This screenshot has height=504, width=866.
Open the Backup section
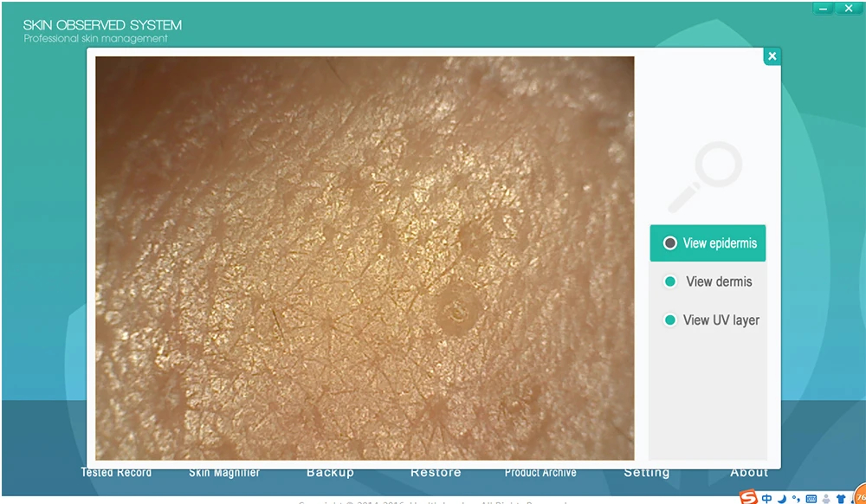tap(330, 473)
